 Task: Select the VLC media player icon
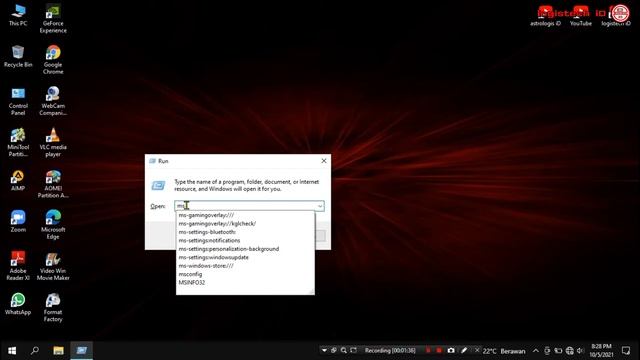click(x=53, y=142)
